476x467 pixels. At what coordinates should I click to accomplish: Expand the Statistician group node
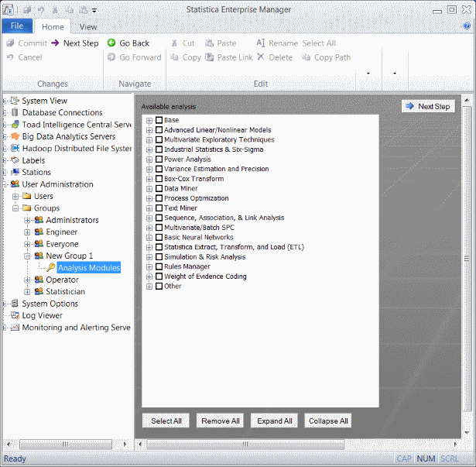[27, 292]
